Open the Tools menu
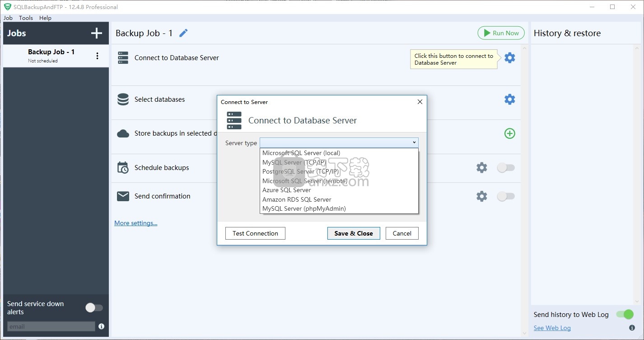This screenshot has width=644, height=340. (26, 18)
